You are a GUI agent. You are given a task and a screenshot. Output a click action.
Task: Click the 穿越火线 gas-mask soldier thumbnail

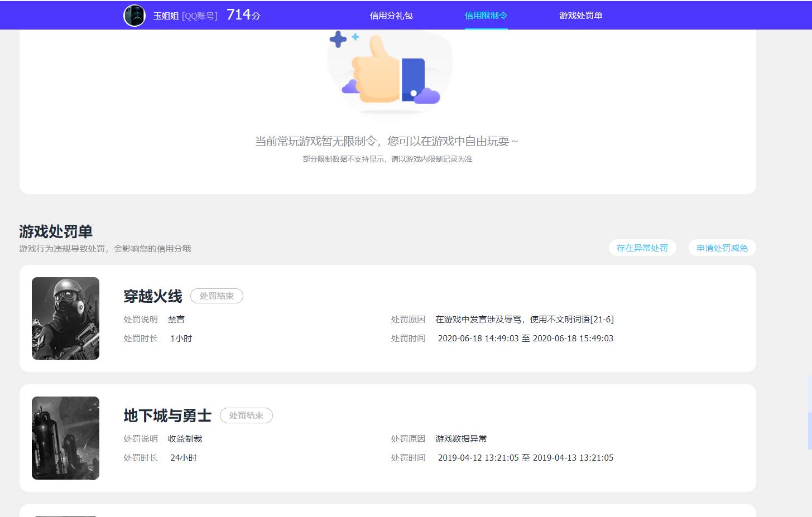coord(65,318)
